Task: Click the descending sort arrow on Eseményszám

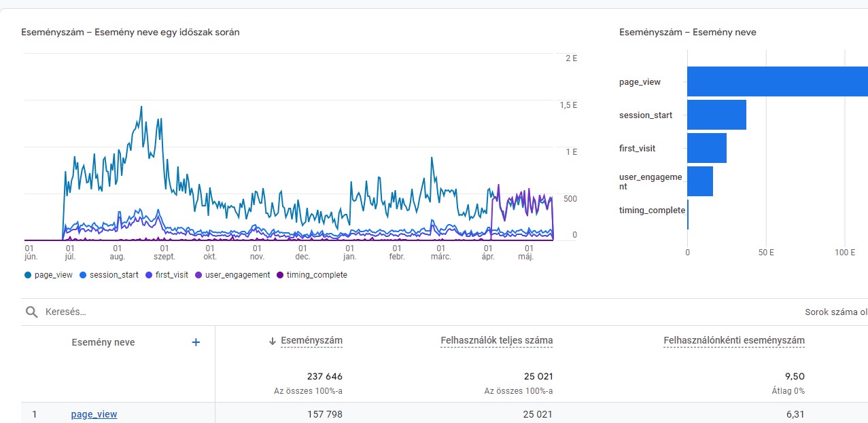Action: (x=272, y=340)
